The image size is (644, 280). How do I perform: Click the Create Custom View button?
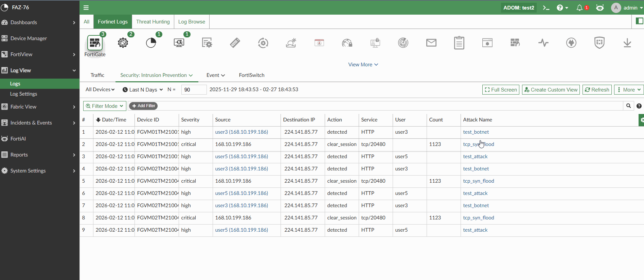[551, 89]
